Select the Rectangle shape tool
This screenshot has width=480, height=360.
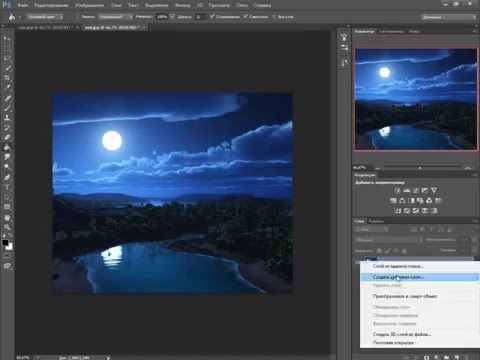[7, 207]
